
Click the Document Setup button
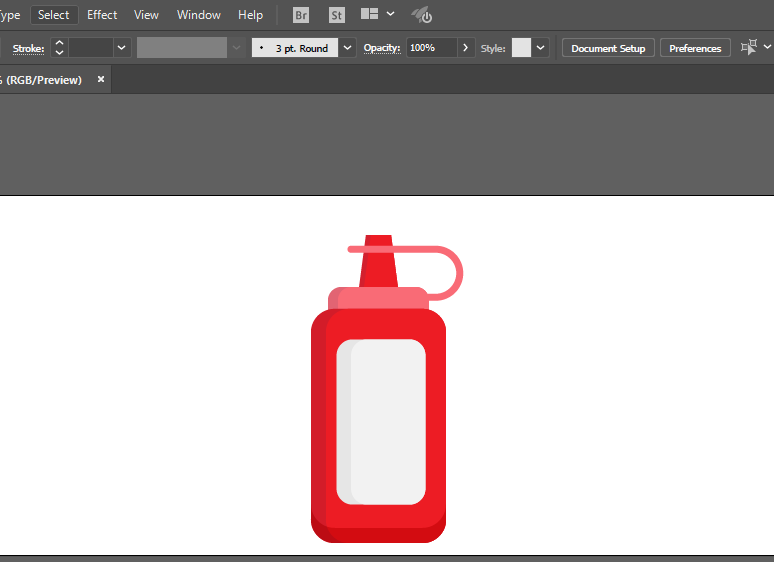(608, 48)
